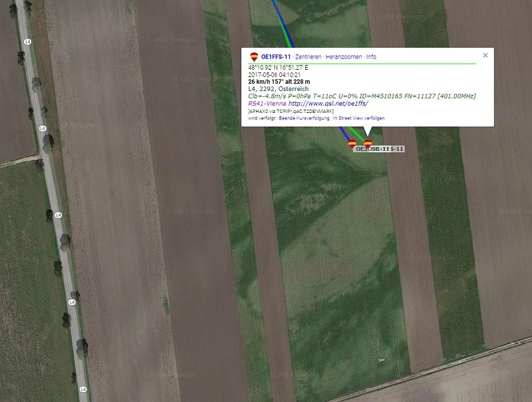
Task: Open the qsl.net/oe1ffs web link
Action: point(328,104)
